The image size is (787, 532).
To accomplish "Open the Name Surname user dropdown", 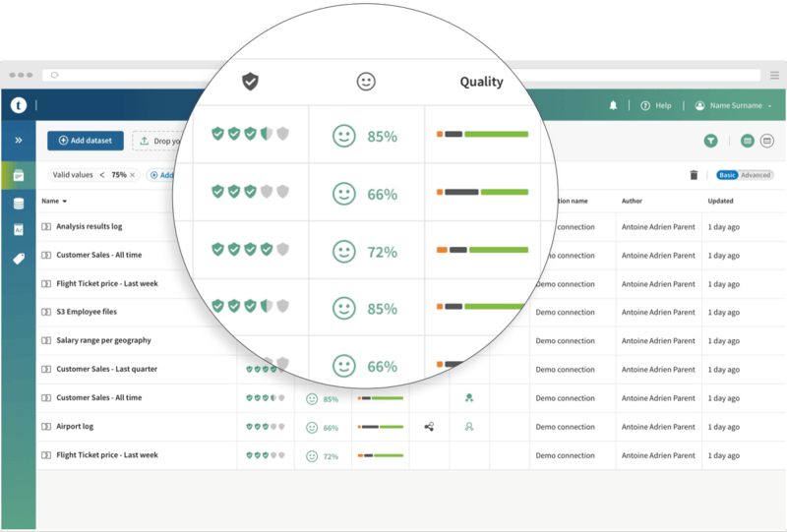I will (733, 105).
